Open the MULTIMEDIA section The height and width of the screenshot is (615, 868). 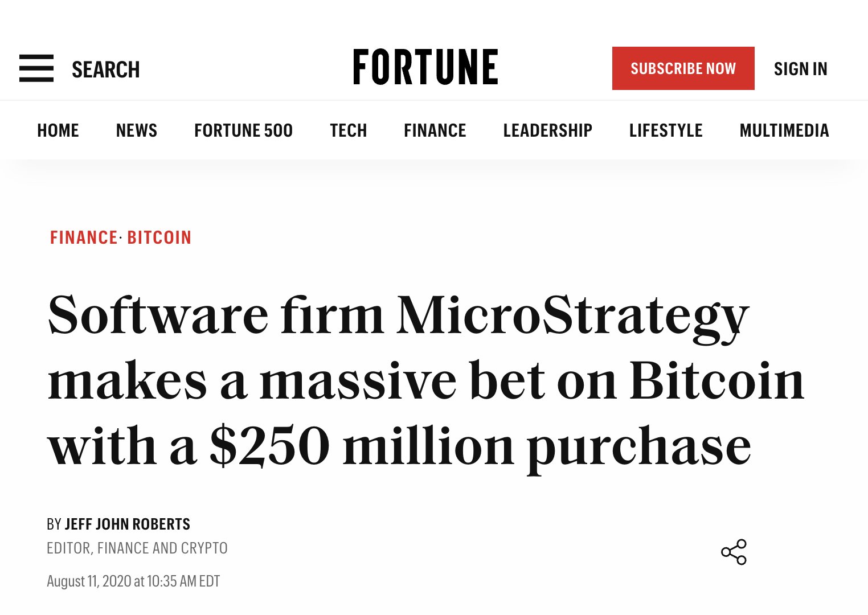coord(784,130)
